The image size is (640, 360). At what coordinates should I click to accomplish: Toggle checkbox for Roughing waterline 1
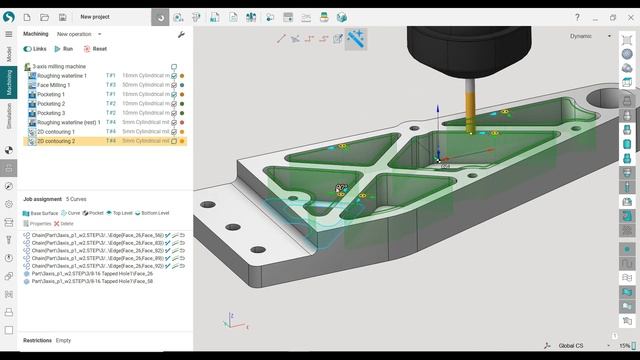[174, 76]
